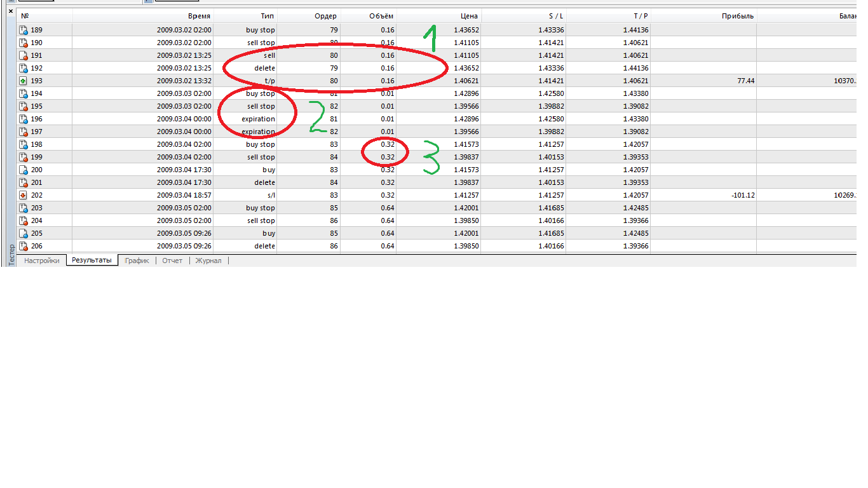Switch to the Отчет tab

point(172,261)
